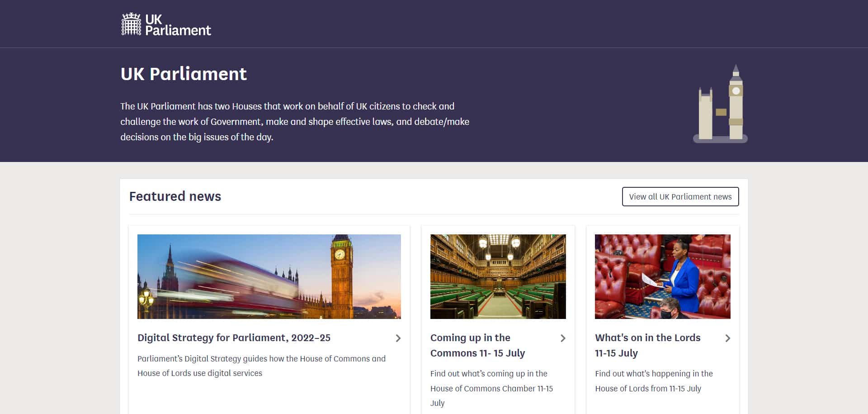Open View all UK Parliament news
Screen dimensions: 868x414
[x=680, y=196]
